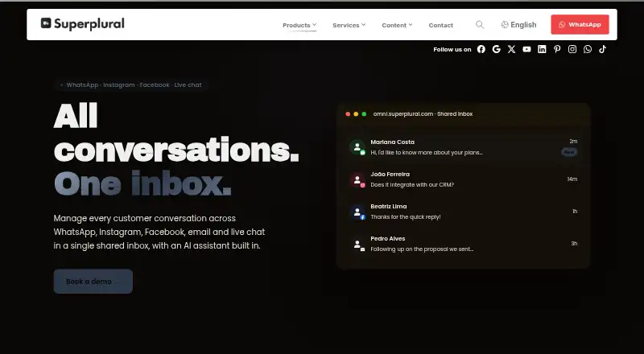Click 'Thanks for the quick reply!' message
This screenshot has height=354, width=644.
(406, 217)
